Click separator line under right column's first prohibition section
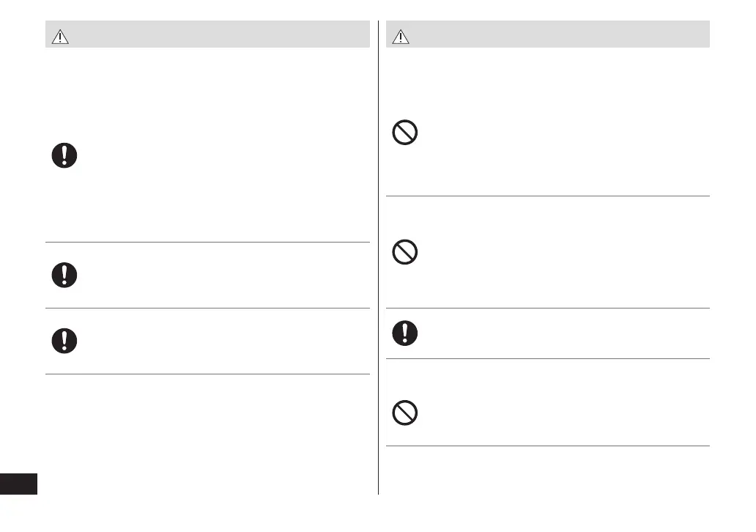The image size is (756, 532). pos(548,196)
